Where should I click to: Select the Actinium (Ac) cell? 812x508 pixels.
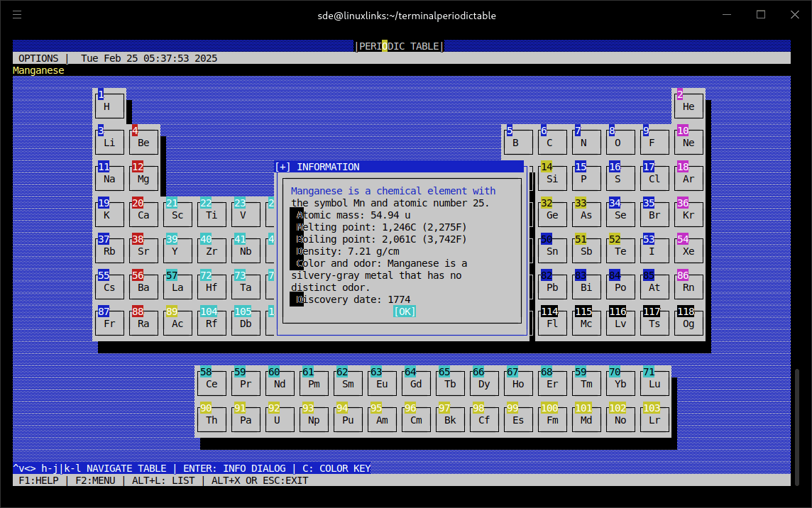click(177, 324)
